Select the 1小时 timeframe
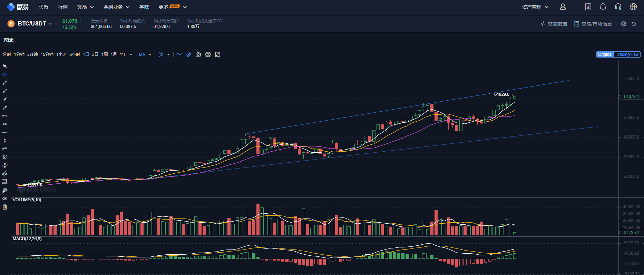This screenshot has height=275, width=644. [x=61, y=54]
